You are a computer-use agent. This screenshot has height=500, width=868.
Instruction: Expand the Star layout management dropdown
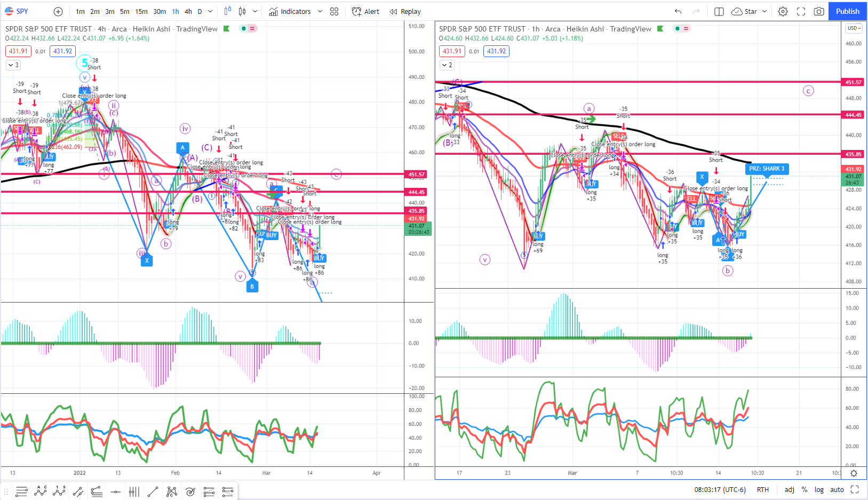pyautogui.click(x=765, y=11)
